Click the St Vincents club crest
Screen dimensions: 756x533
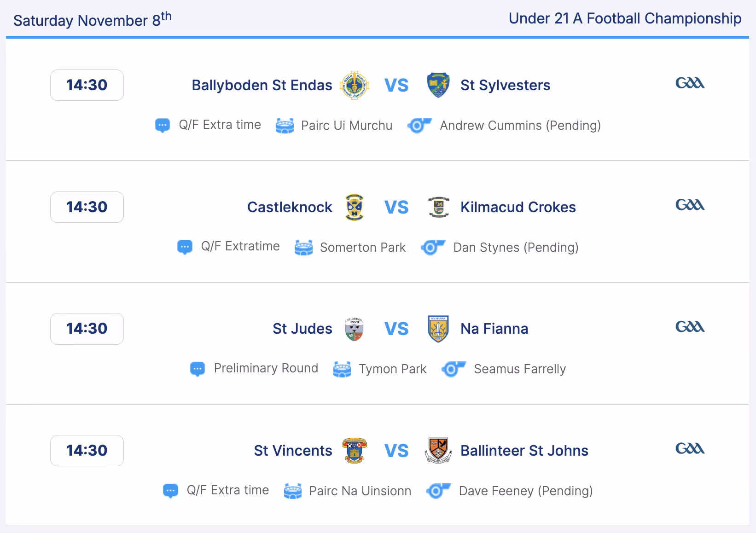click(x=355, y=451)
